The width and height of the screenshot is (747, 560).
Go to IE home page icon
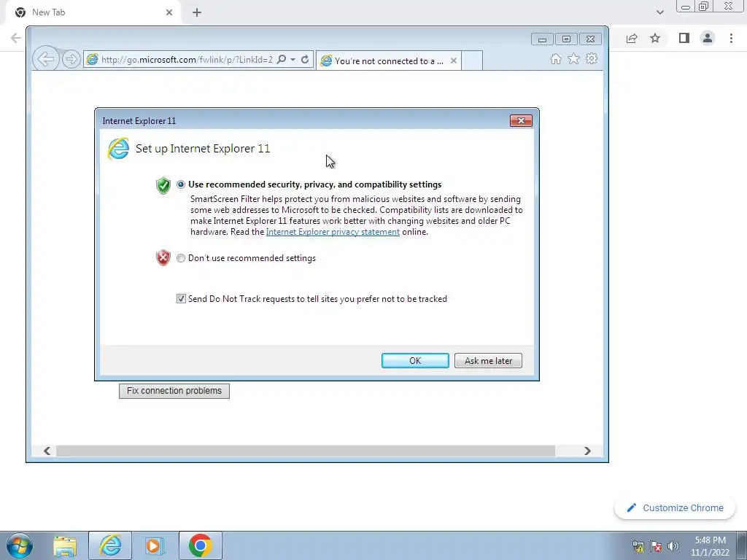[555, 58]
